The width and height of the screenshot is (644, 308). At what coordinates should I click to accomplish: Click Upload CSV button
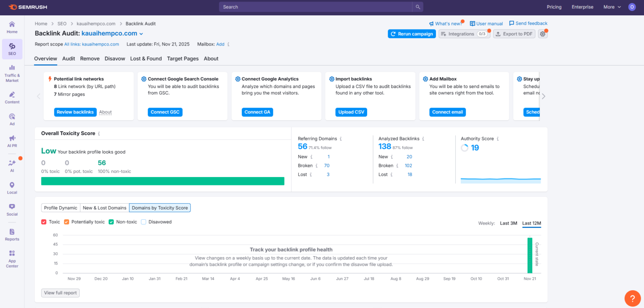[x=351, y=112]
